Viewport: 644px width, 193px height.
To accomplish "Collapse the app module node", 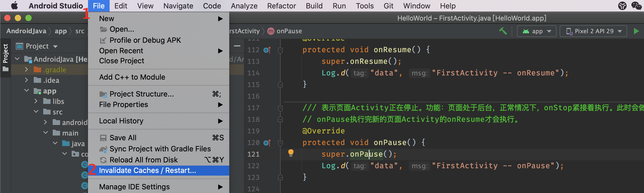I will coord(27,90).
